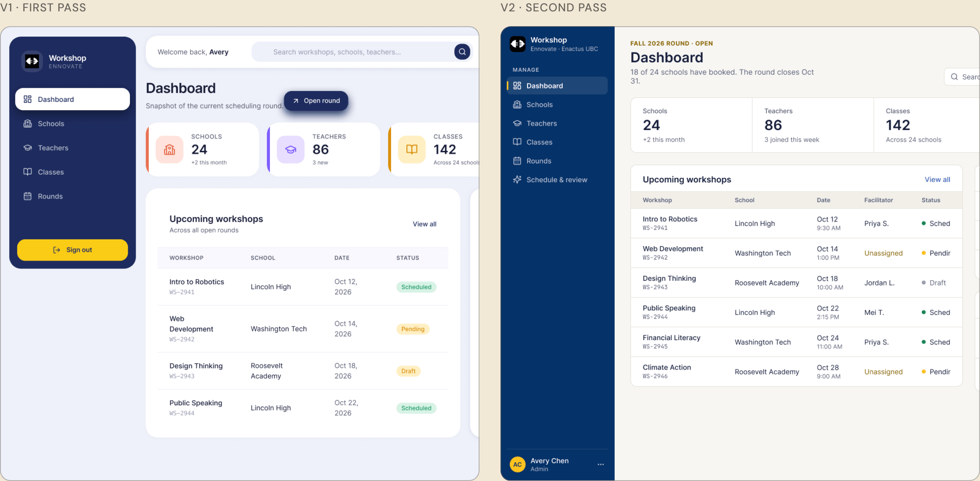Open Schools in the V1 sidebar

coord(73,124)
